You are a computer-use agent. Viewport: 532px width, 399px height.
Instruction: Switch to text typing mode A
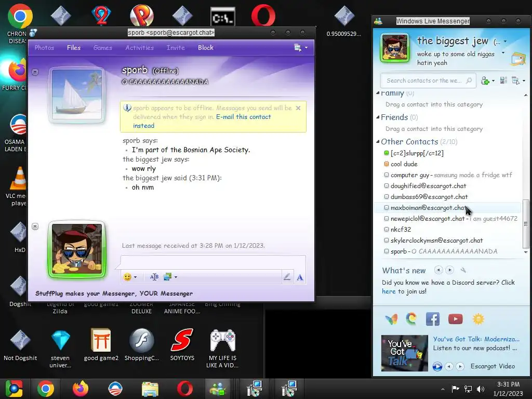click(300, 277)
